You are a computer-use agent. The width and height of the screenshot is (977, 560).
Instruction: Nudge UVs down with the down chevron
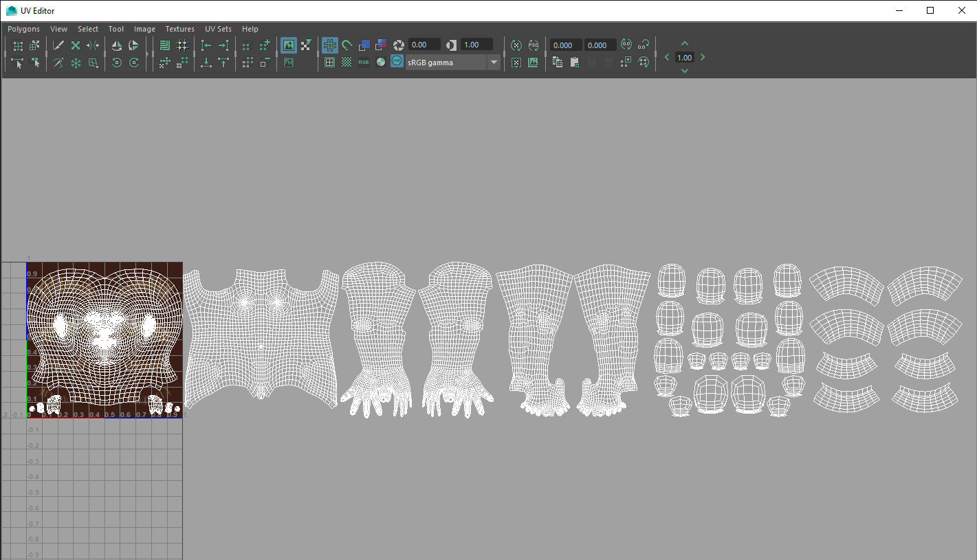click(684, 71)
